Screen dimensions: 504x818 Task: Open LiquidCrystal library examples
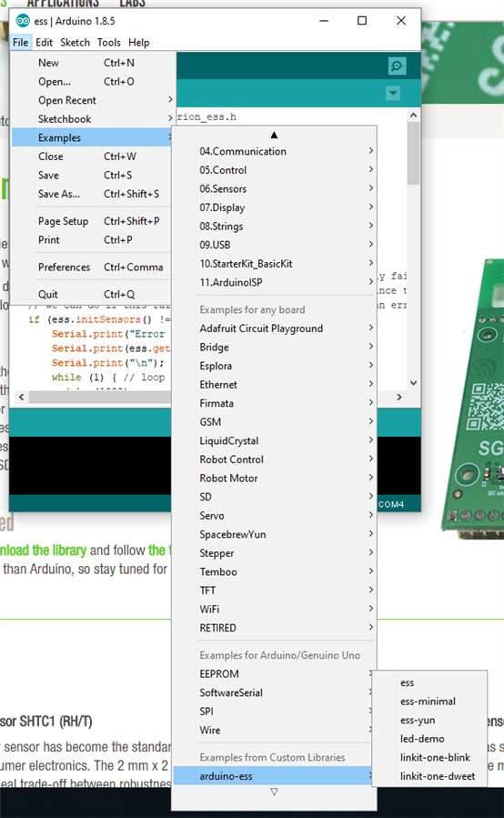point(274,440)
